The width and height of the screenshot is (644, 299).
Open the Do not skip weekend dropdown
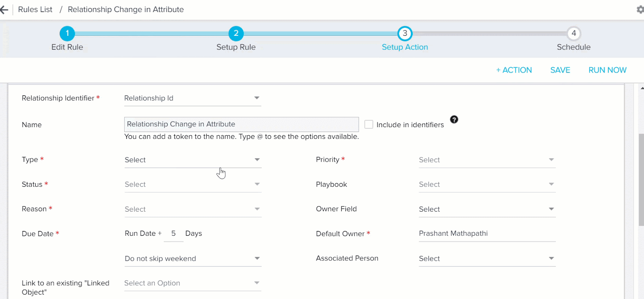(192, 258)
